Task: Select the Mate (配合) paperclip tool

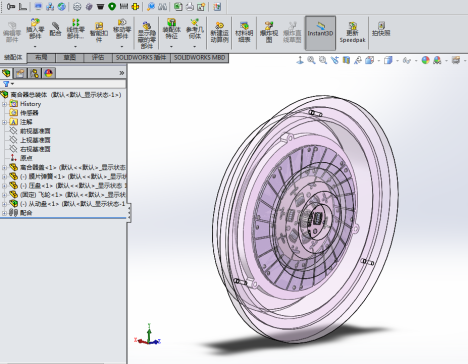Action: tap(55, 29)
